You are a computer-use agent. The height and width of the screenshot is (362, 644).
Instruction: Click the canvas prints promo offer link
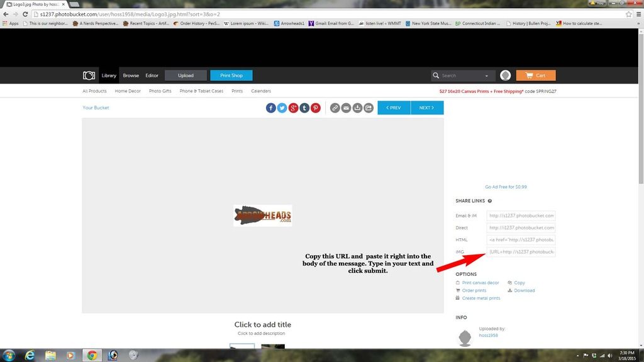click(498, 92)
